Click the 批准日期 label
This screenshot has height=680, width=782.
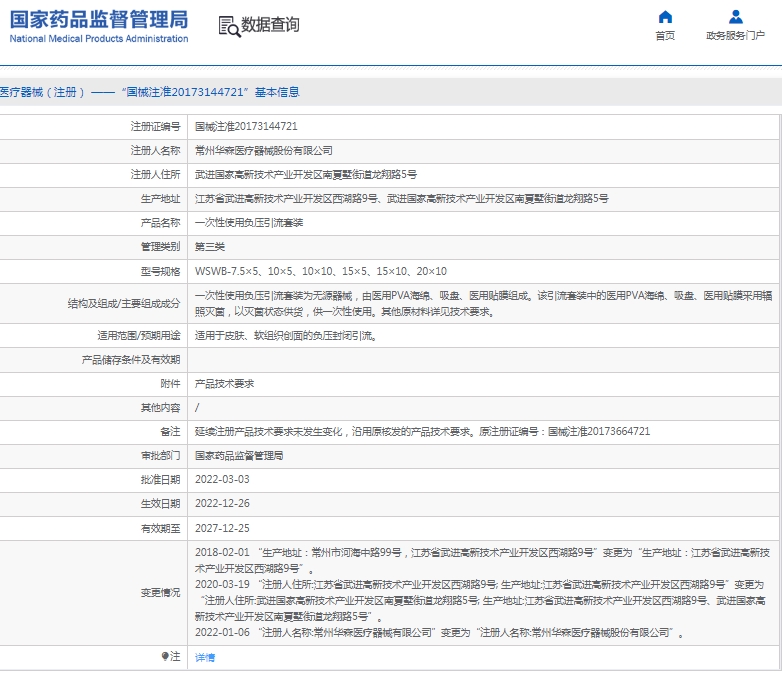coord(160,479)
